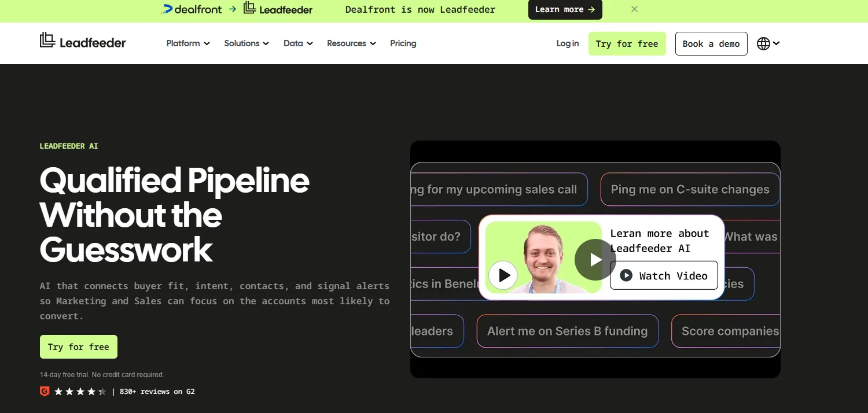Click '14-day free trial' note

coord(102,375)
